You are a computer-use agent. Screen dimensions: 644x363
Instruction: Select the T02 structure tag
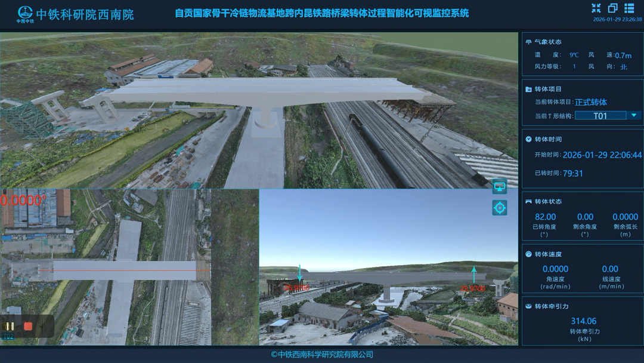click(8, 336)
